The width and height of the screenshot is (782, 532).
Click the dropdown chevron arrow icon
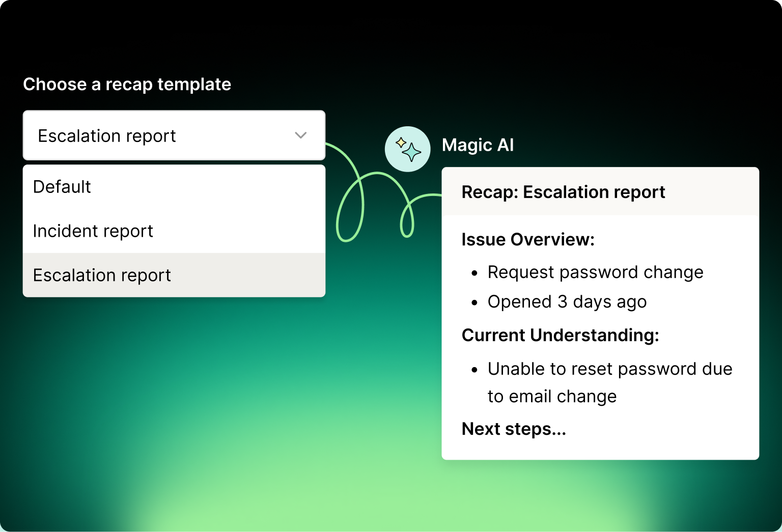tap(301, 135)
